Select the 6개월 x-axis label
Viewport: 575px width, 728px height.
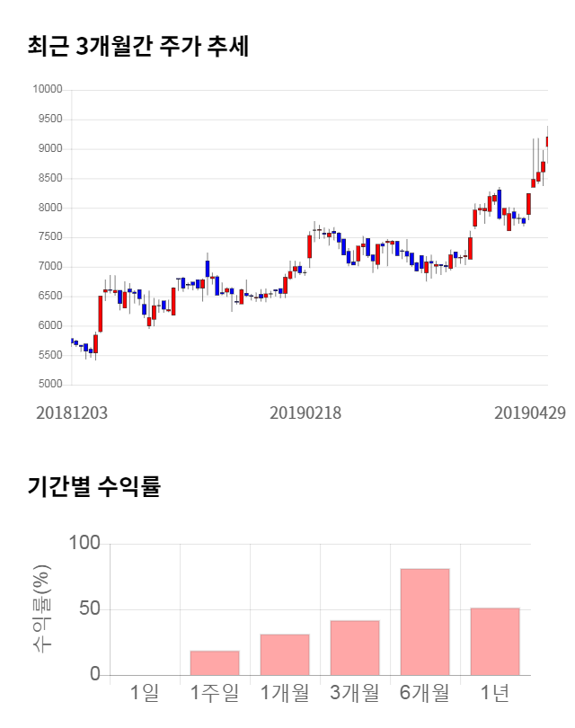pos(425,693)
